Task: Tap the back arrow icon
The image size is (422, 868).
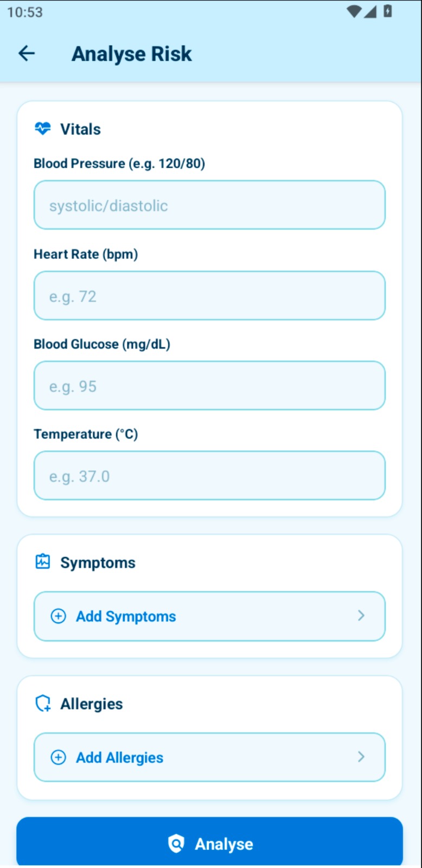Action: pos(27,53)
